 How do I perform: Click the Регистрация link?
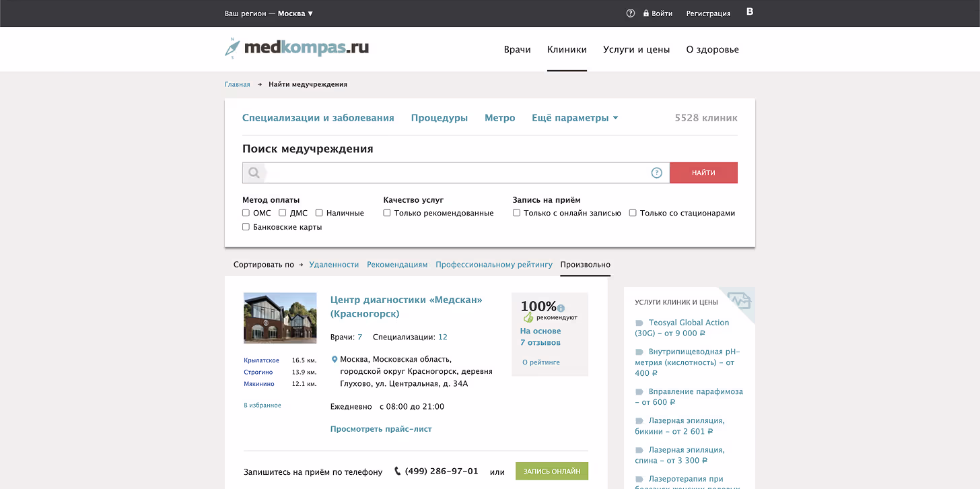[x=708, y=13]
